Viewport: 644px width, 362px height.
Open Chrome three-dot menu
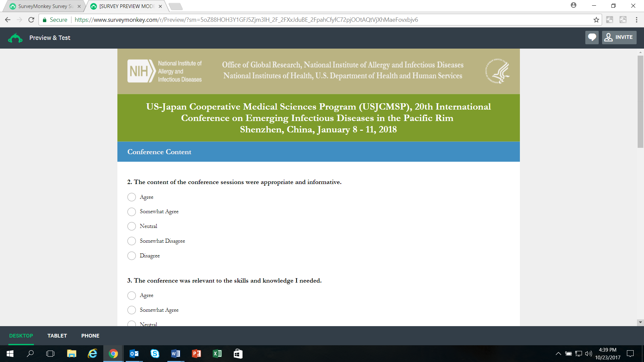[636, 20]
